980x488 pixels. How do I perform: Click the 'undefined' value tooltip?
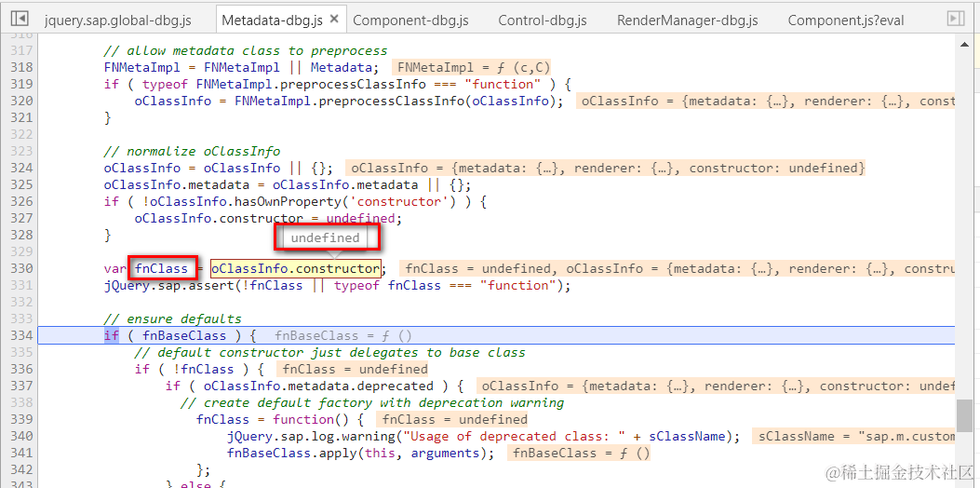click(x=325, y=237)
